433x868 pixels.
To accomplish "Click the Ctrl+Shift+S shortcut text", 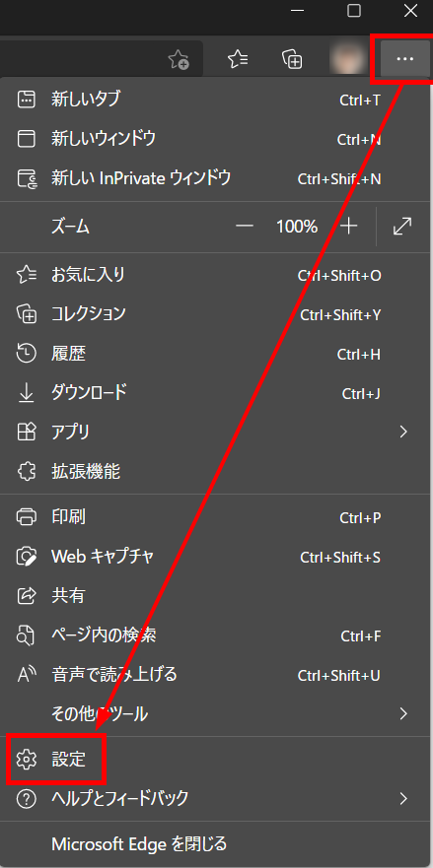I will pos(340,557).
